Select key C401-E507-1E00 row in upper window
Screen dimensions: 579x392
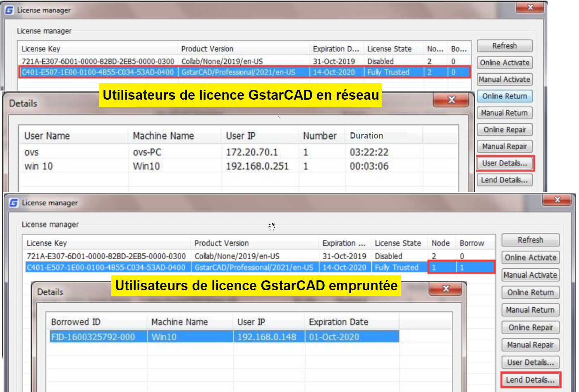tap(244, 72)
